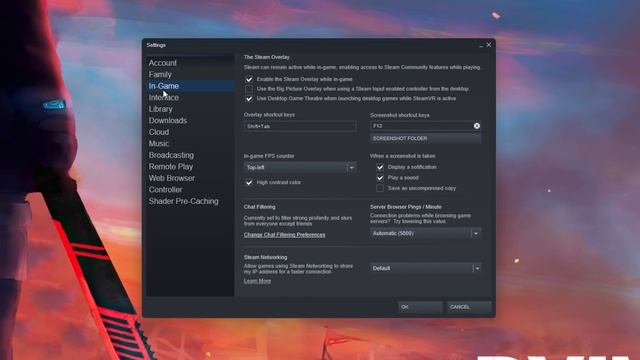
Task: Enable the Big Picture Overlay checkbox
Action: coord(249,89)
